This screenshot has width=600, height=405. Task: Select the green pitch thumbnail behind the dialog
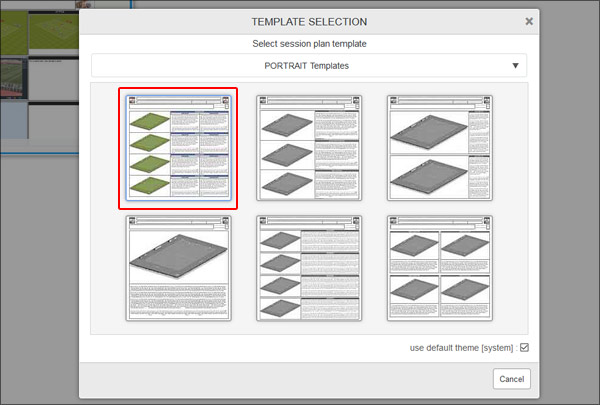click(52, 30)
